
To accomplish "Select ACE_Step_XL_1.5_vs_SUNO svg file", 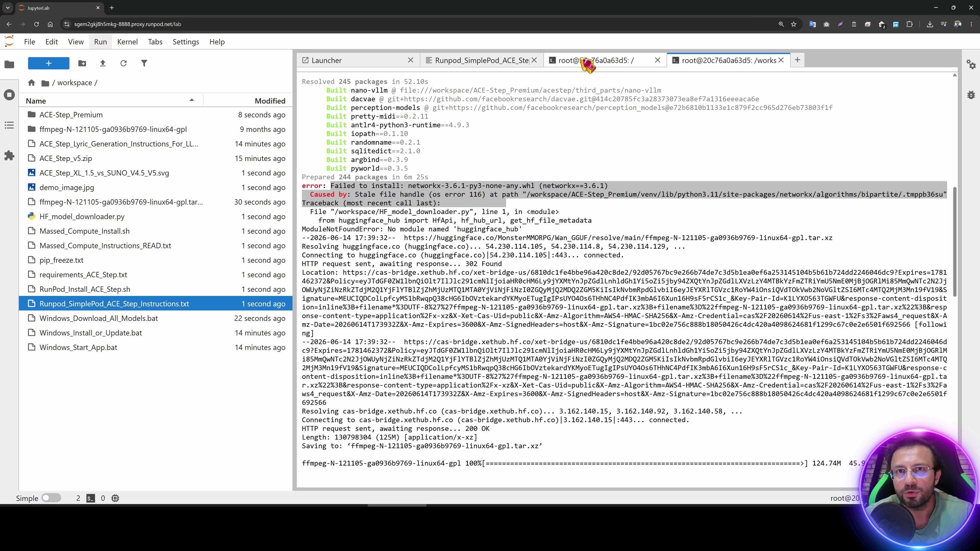I will pos(156,173).
